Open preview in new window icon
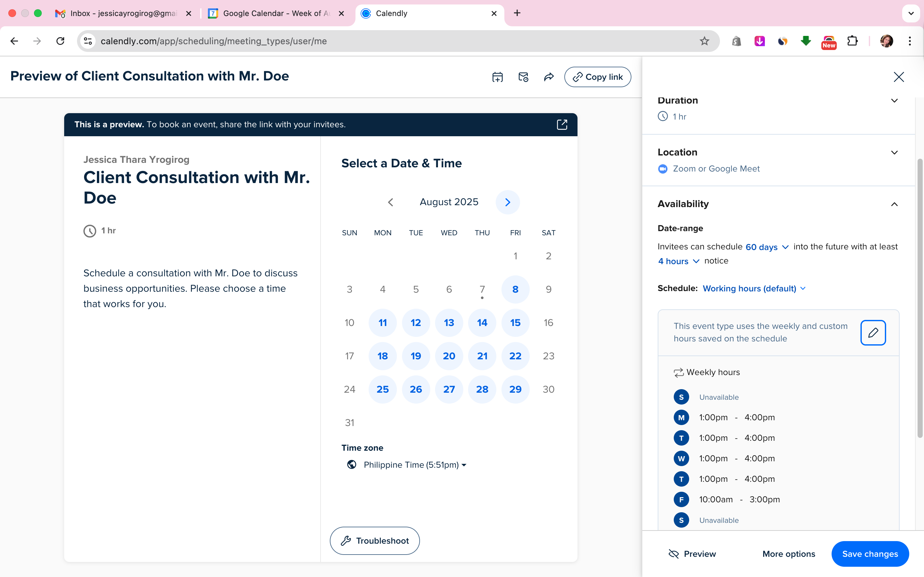The height and width of the screenshot is (577, 924). pos(562,124)
